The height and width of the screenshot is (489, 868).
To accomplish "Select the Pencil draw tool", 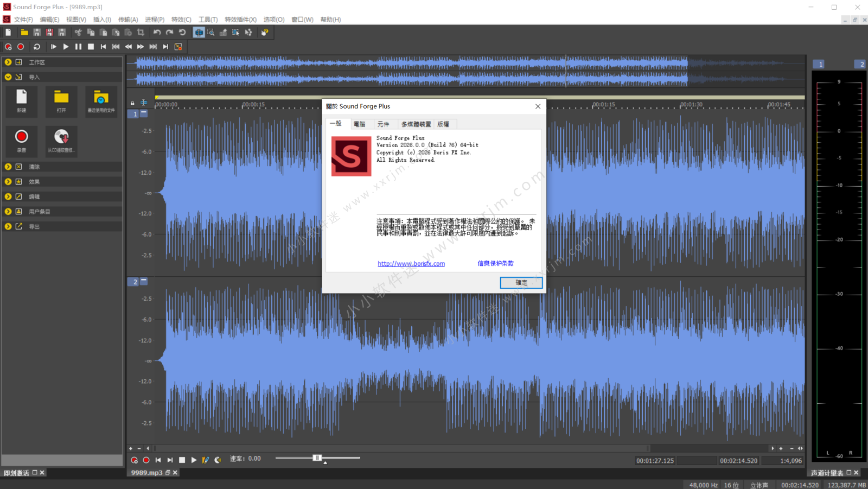I will click(x=224, y=33).
